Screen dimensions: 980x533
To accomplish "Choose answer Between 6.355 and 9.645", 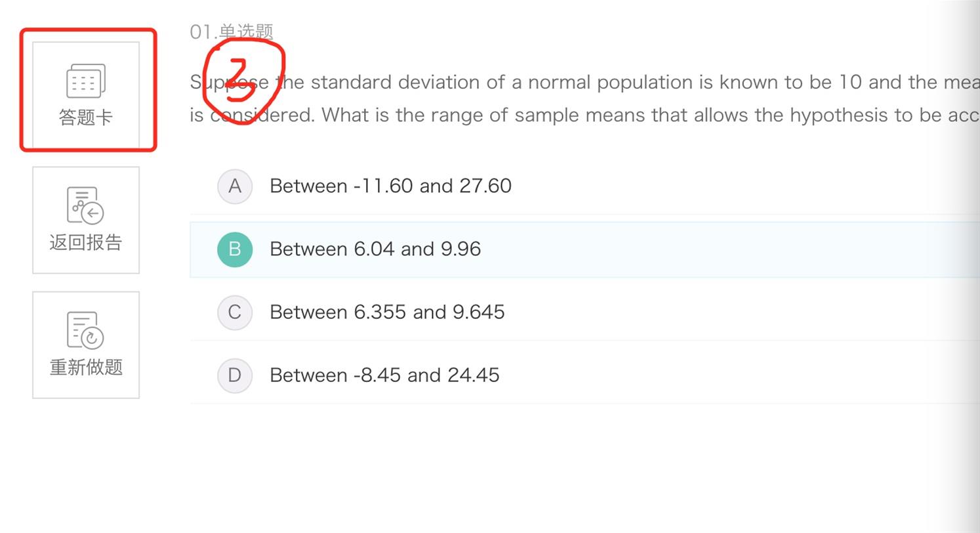I will coord(387,312).
